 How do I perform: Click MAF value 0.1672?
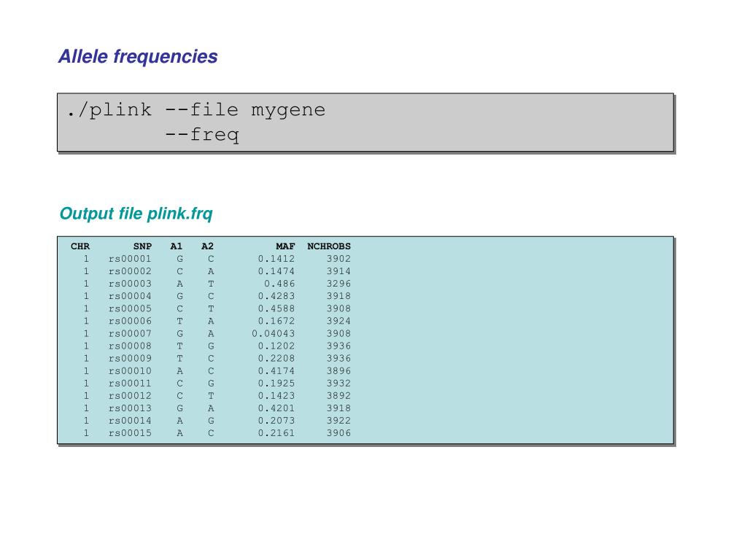point(276,321)
